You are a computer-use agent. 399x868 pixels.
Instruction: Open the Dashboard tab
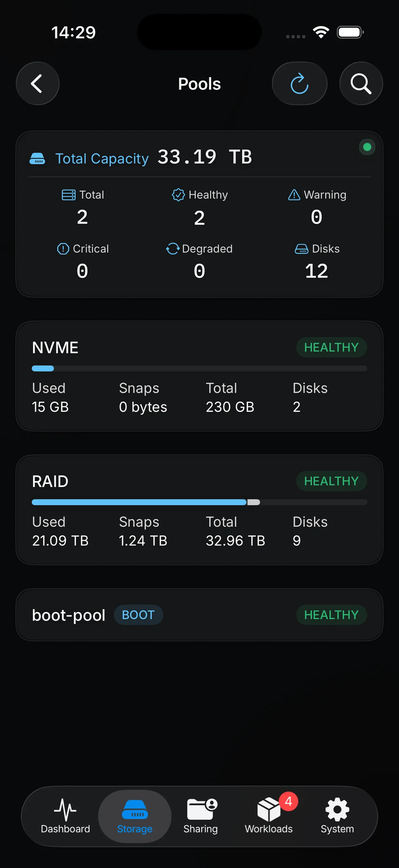[66, 816]
